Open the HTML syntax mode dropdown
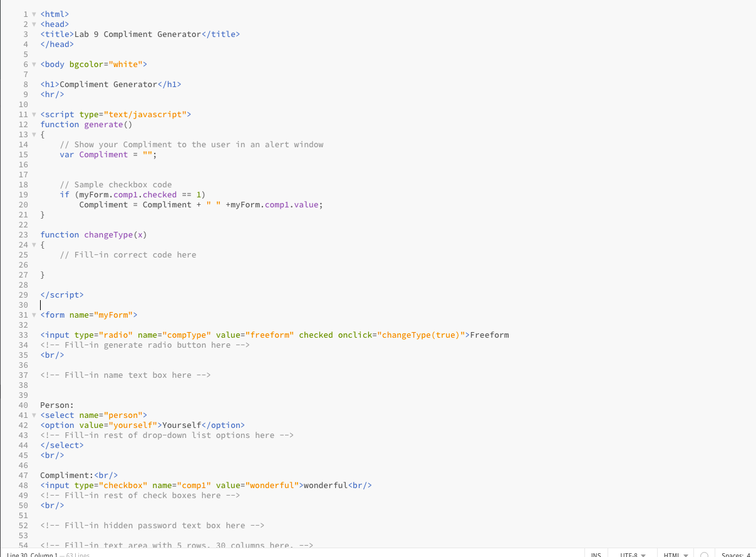This screenshot has height=557, width=756. 675,554
